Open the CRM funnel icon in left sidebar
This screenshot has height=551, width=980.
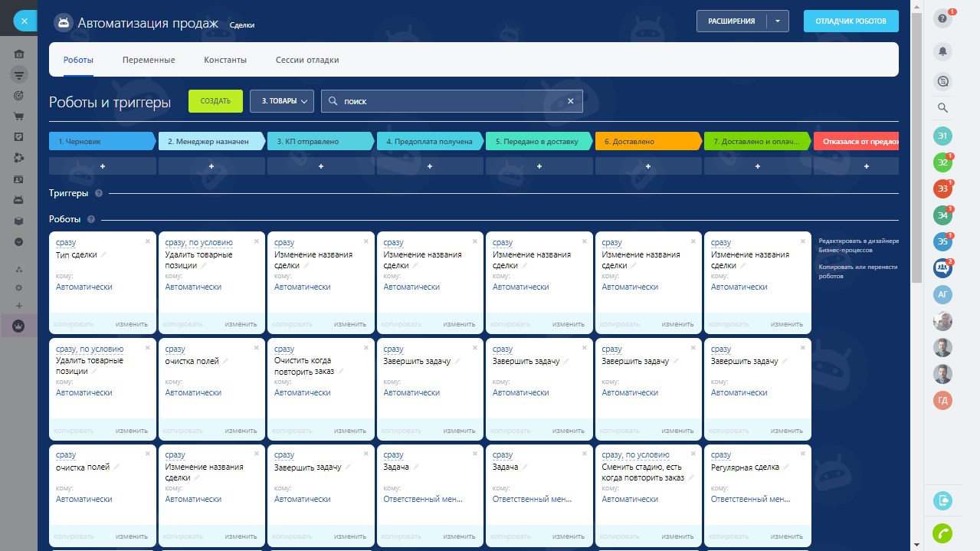point(19,74)
